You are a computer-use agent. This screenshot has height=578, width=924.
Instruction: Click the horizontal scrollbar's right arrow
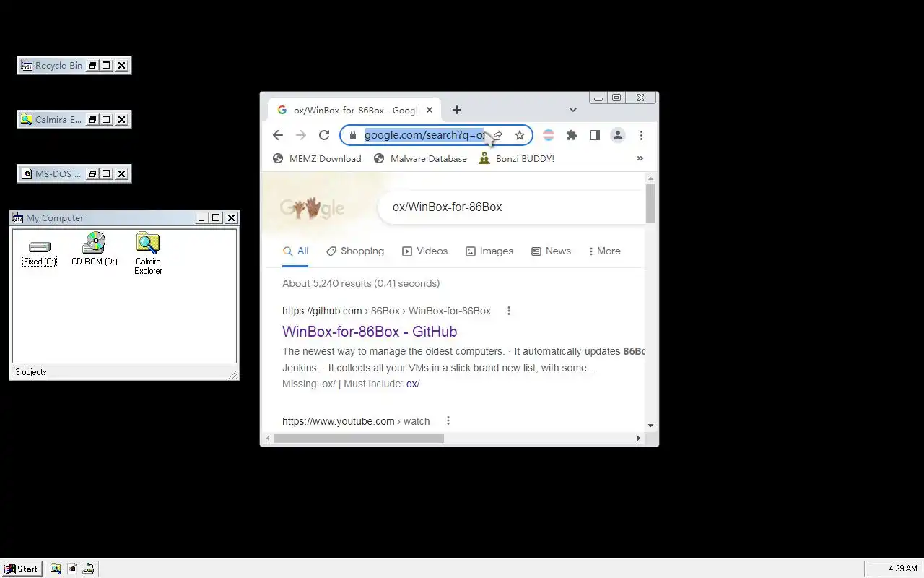(638, 438)
